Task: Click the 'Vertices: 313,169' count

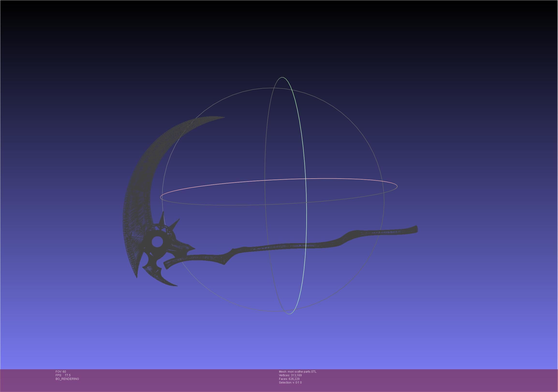Action: point(290,375)
